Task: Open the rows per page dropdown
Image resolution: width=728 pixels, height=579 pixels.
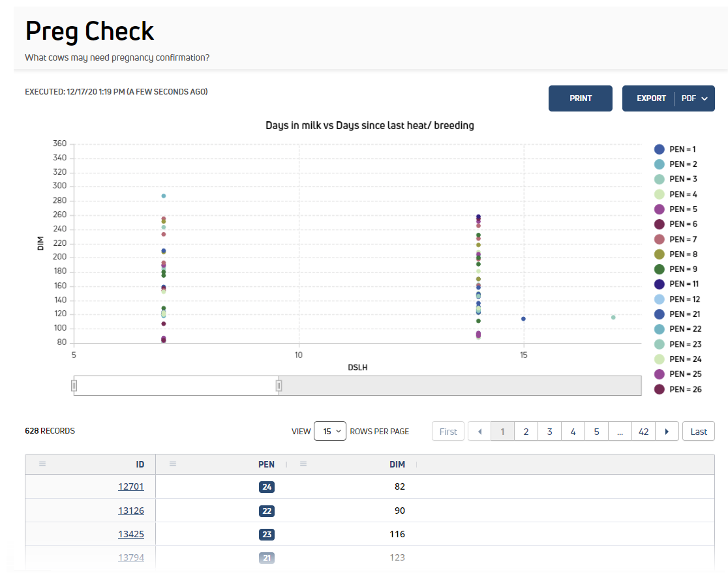Action: [329, 431]
